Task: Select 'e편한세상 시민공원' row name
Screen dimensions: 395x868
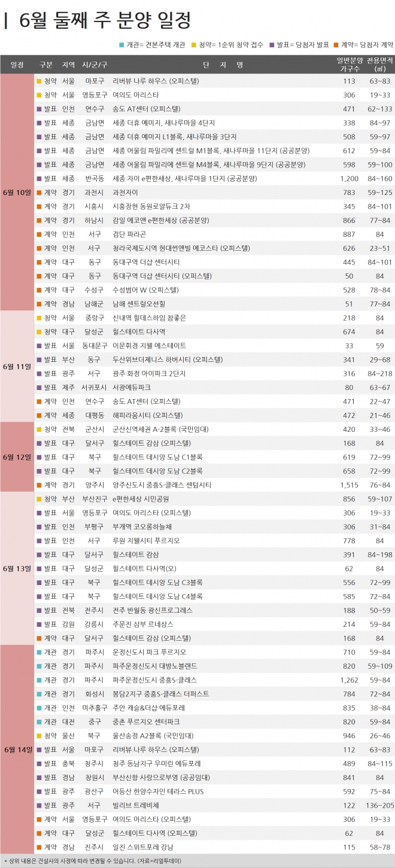Action: 141,499
